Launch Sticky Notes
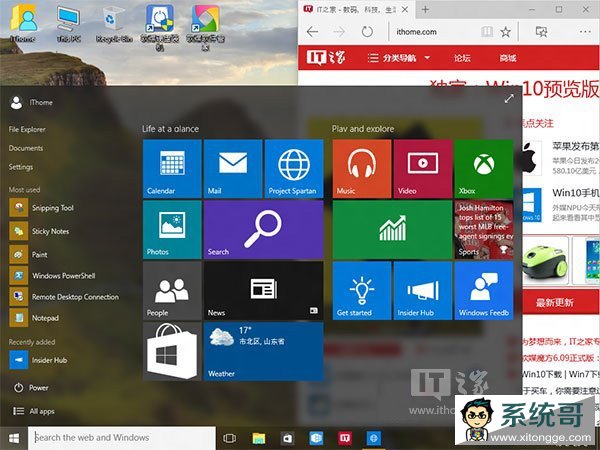The width and height of the screenshot is (600, 450). [40, 231]
